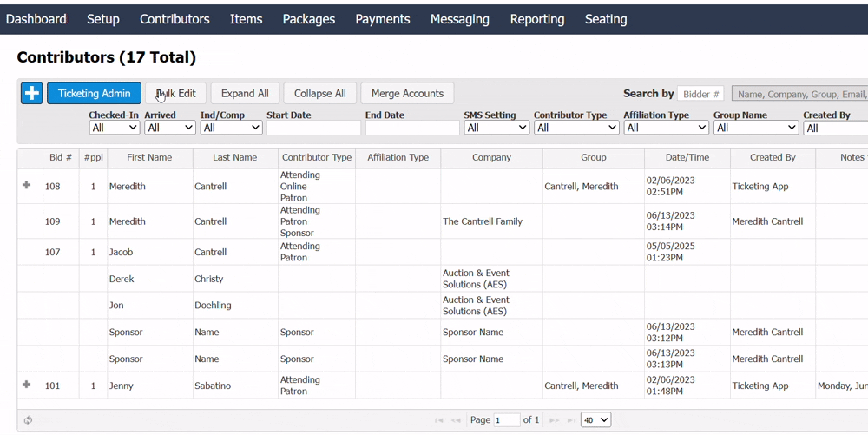Expand row for bid 108 plus icon
Viewport: 868px width, 435px height.
click(26, 186)
